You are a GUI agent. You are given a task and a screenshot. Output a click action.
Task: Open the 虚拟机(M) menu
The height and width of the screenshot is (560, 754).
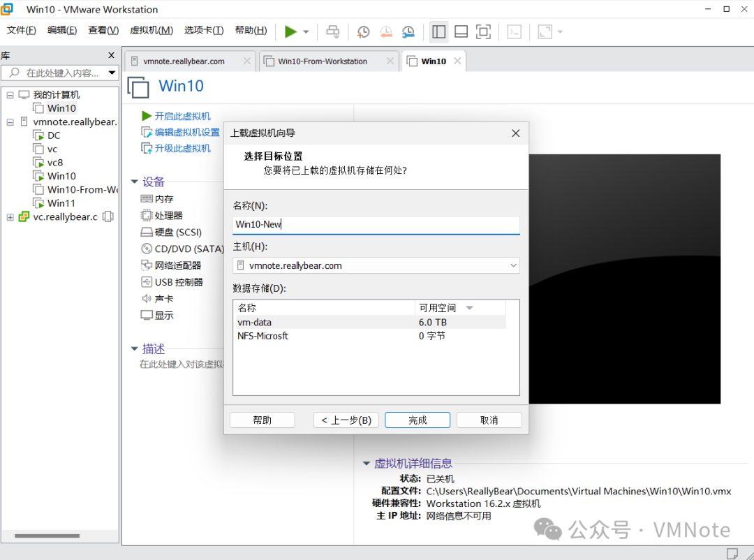151,30
